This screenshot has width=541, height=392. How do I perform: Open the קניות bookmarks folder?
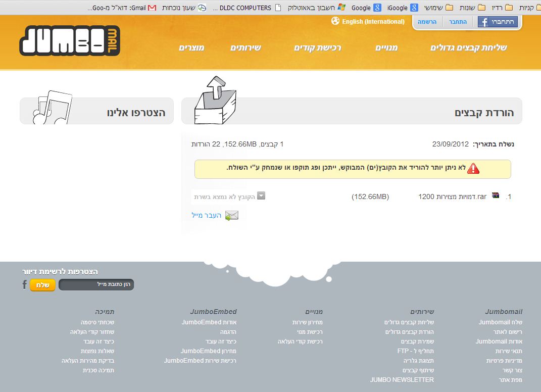pos(529,8)
